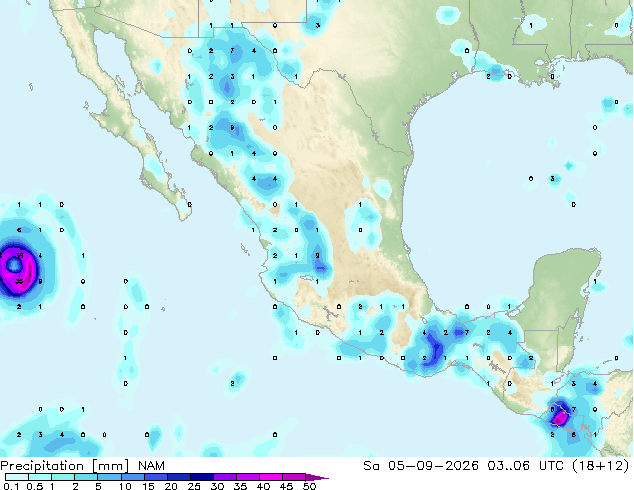Click the '38' precipitation value near the cyclone
Screen dimensions: 634x490
(19, 256)
